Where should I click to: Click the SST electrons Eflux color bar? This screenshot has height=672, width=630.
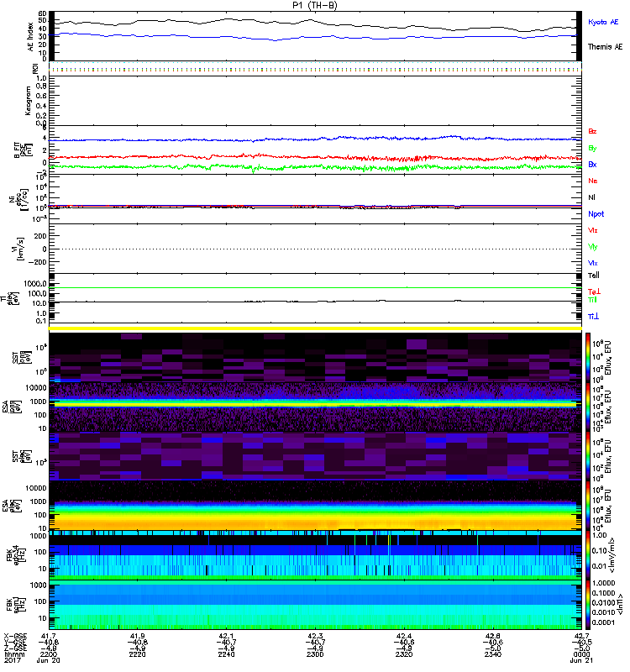(588, 456)
